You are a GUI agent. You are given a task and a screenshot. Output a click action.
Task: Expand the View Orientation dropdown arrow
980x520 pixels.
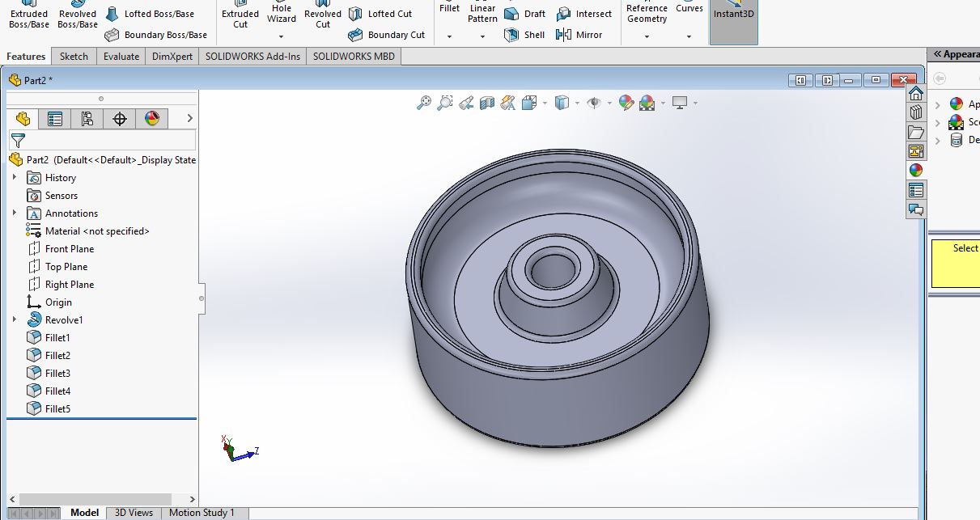[545, 104]
